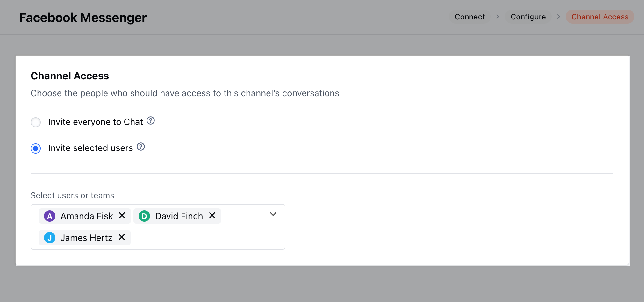Click the description about channel's conversations access
The image size is (644, 302).
pyautogui.click(x=185, y=93)
